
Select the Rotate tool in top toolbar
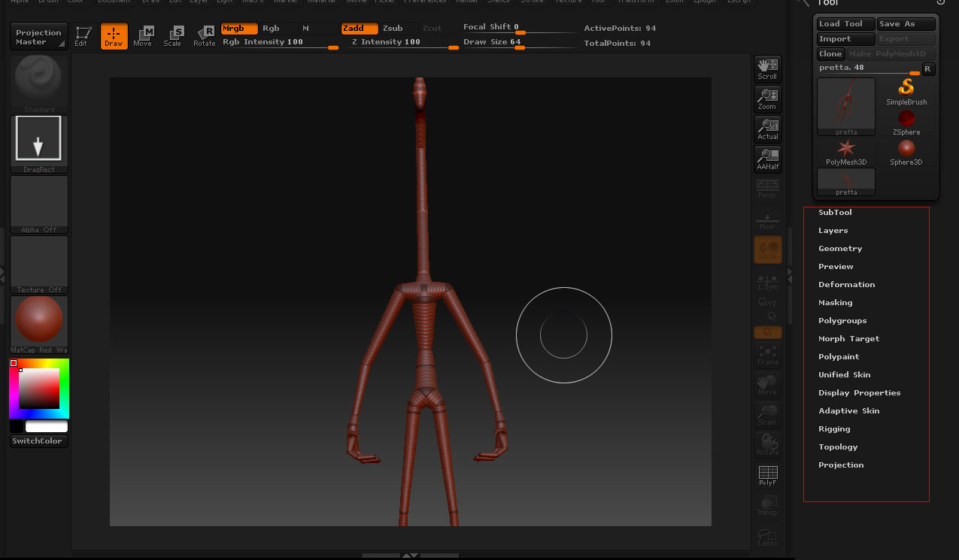tap(205, 35)
